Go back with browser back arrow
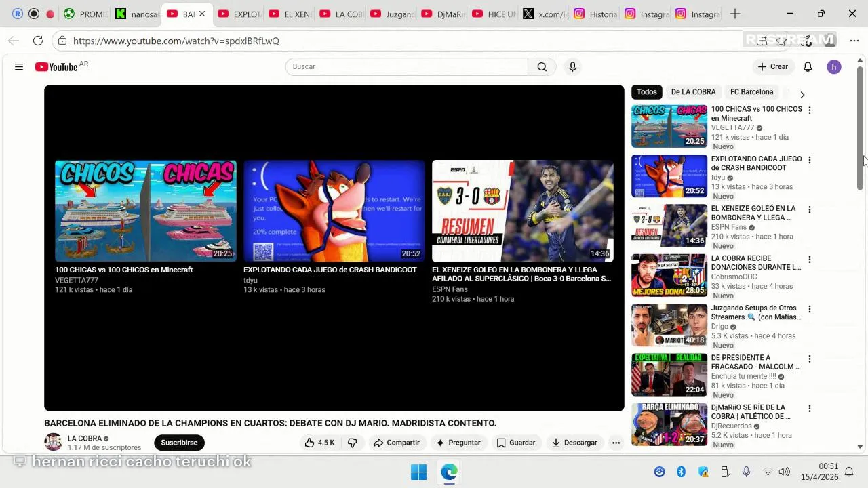Image resolution: width=868 pixels, height=488 pixels. coord(14,41)
